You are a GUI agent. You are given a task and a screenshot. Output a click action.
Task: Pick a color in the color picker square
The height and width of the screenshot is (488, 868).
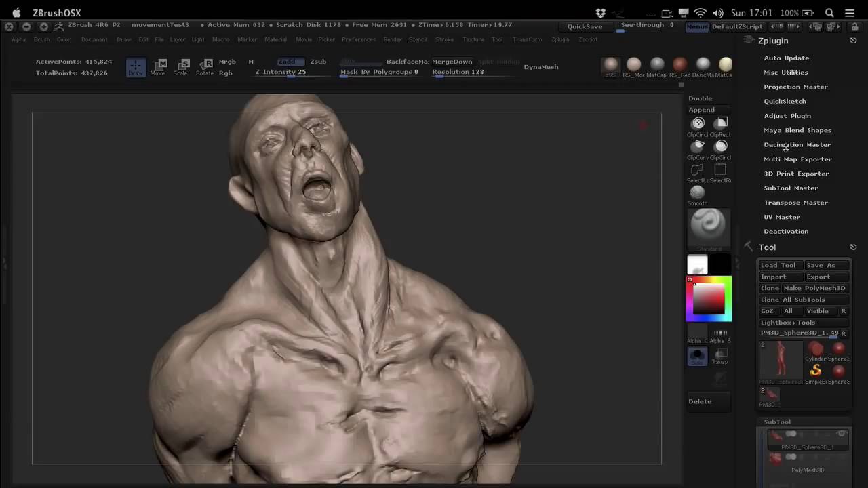point(709,299)
